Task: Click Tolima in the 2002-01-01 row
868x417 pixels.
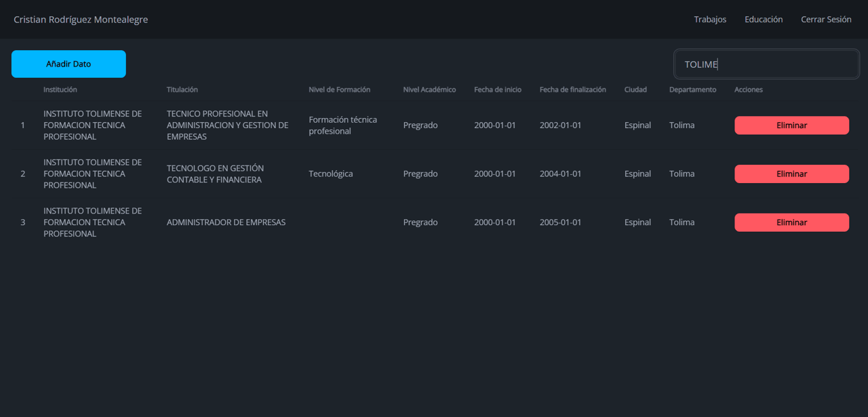Action: [x=682, y=125]
